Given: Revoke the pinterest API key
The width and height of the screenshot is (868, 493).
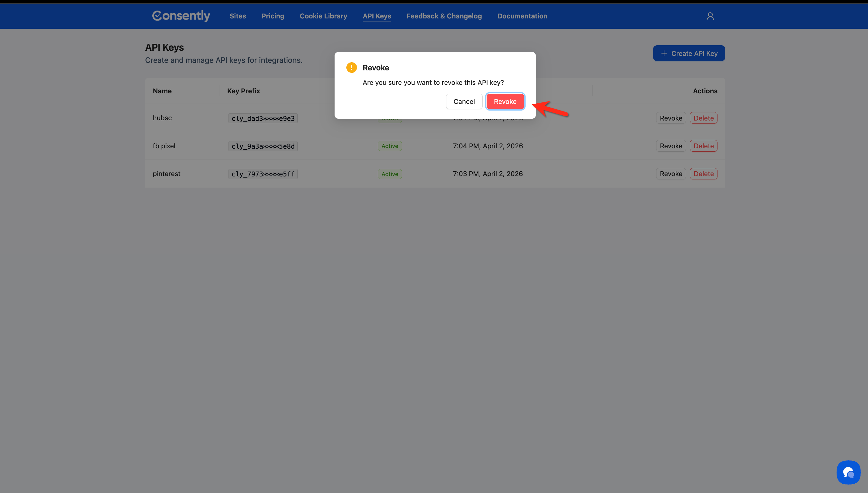Looking at the screenshot, I should 671,174.
